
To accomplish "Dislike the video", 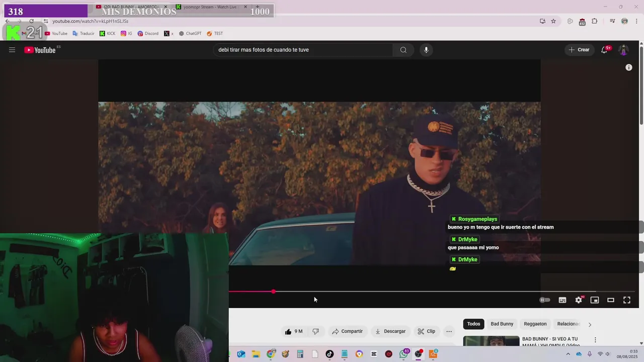I will click(316, 331).
